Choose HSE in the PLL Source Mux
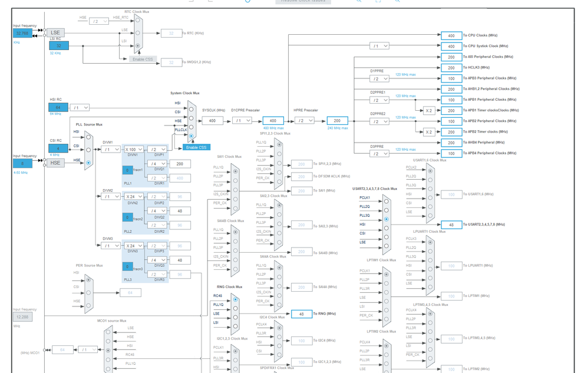This screenshot has width=588, height=373. (88, 163)
